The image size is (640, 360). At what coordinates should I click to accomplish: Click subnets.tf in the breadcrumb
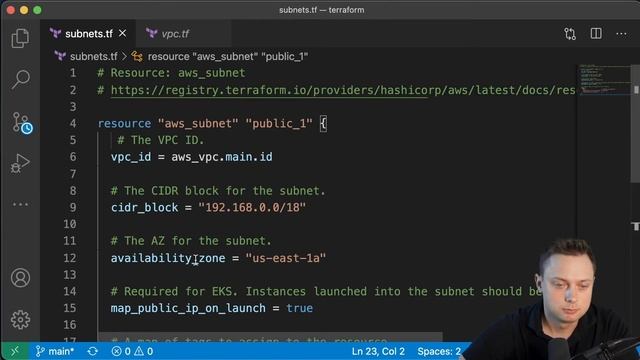[x=93, y=56]
